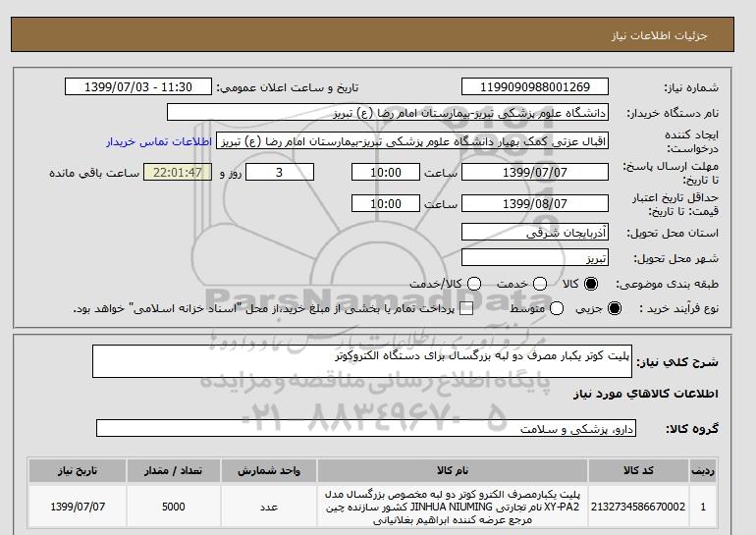Click the واحد شمارش column header
756x535 pixels.
pyautogui.click(x=269, y=470)
